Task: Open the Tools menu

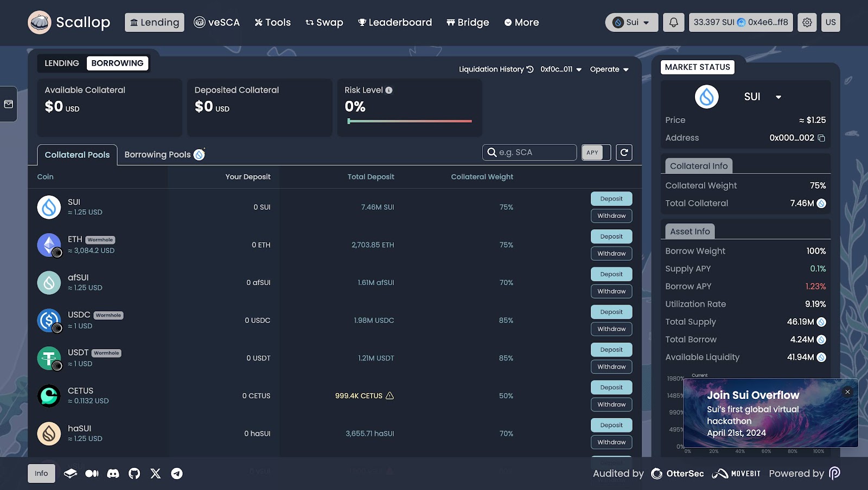Action: (273, 22)
